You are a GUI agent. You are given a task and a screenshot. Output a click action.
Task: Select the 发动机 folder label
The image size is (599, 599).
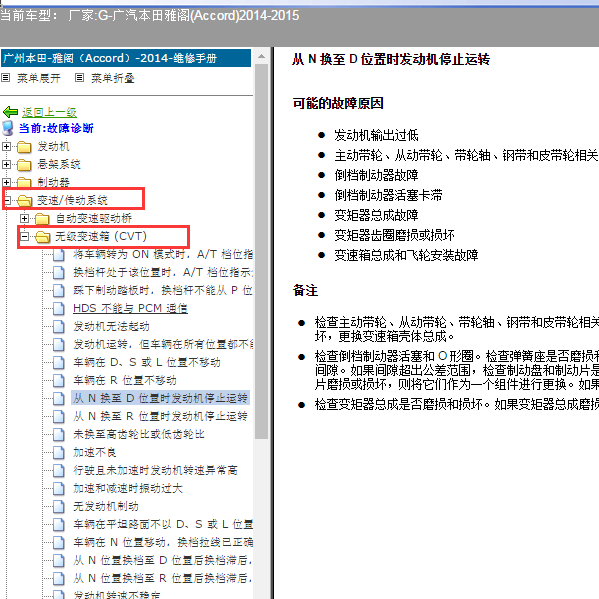pos(53,146)
